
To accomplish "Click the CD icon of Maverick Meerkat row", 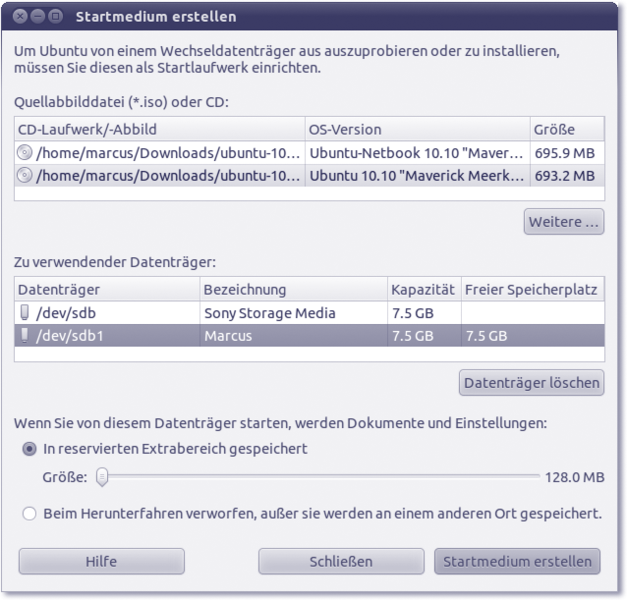I will (x=25, y=175).
